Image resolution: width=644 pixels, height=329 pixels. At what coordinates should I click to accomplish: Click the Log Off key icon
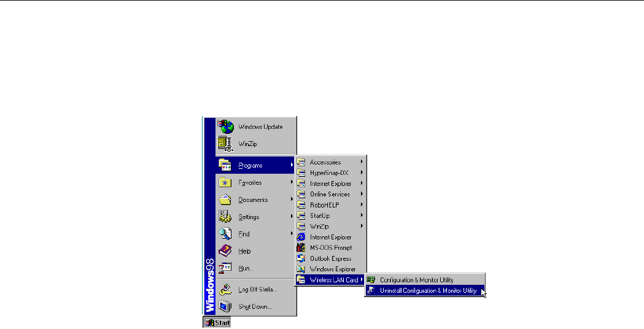click(225, 289)
